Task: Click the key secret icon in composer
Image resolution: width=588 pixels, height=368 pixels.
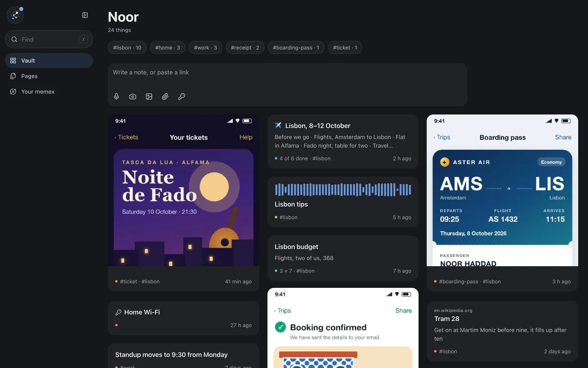Action: tap(182, 96)
